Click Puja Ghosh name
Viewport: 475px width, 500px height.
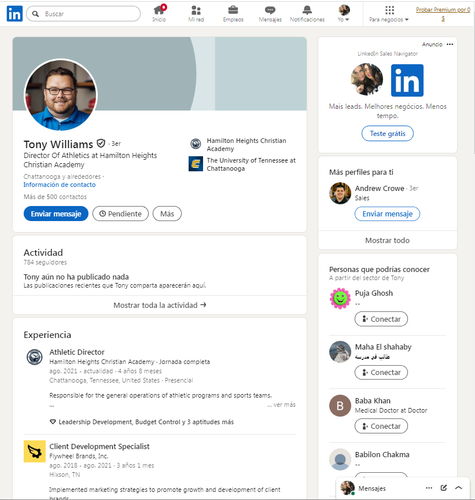tap(374, 293)
